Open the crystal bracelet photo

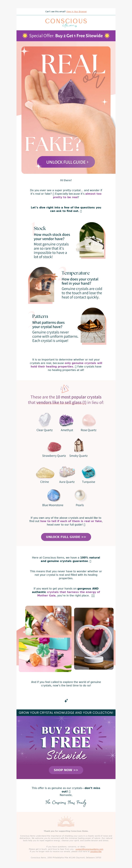pyautogui.click(x=48, y=621)
